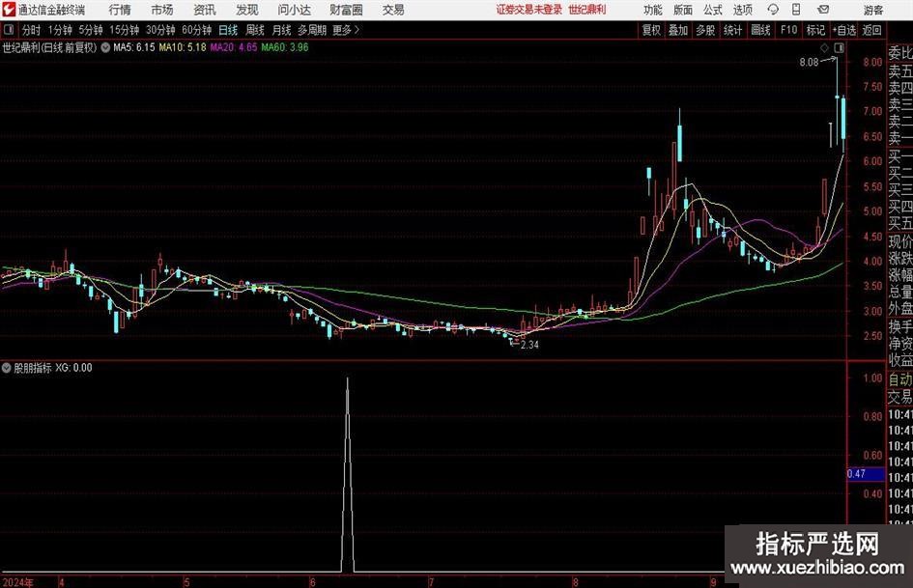Open the 版面 menu
Screen dimensions: 913x588
682,10
